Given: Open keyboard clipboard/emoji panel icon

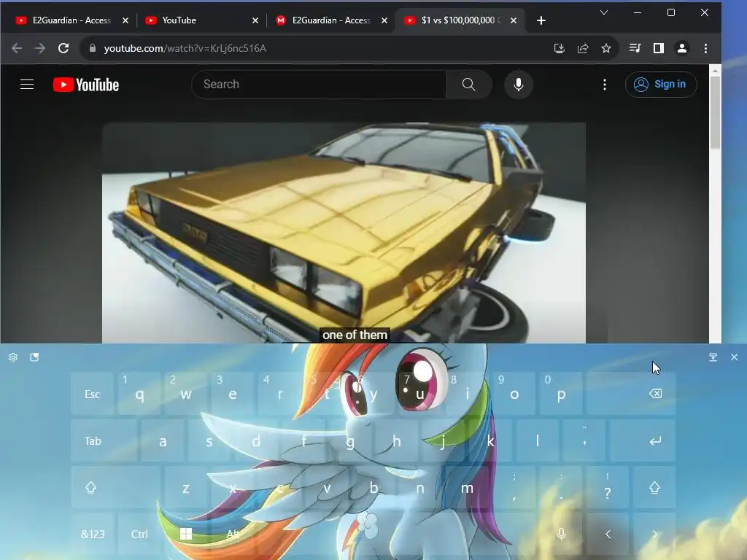Looking at the screenshot, I should (34, 357).
